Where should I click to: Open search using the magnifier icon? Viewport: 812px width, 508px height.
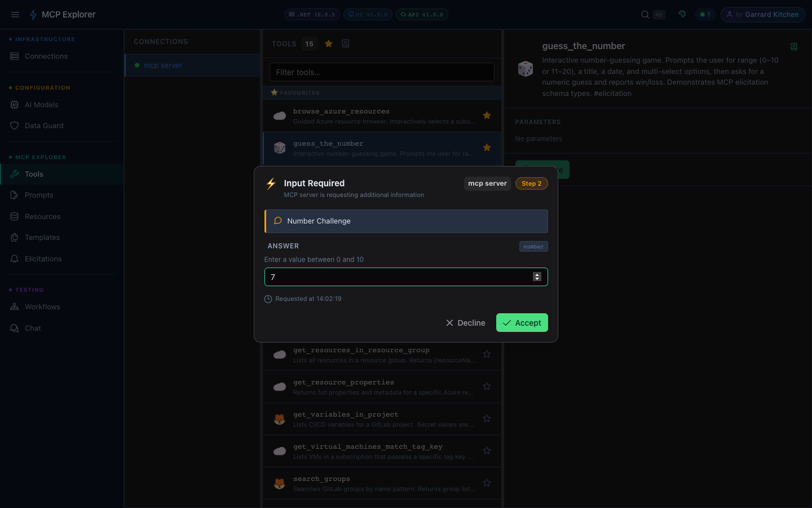click(x=645, y=15)
